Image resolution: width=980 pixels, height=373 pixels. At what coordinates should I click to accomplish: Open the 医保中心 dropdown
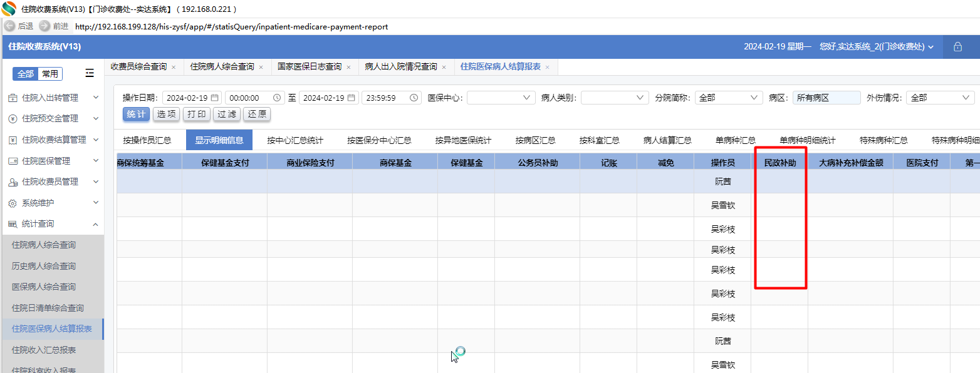point(501,98)
